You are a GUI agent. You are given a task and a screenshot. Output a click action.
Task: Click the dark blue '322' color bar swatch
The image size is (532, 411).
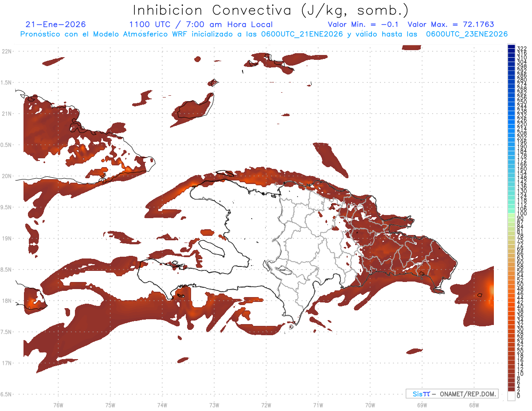click(511, 47)
